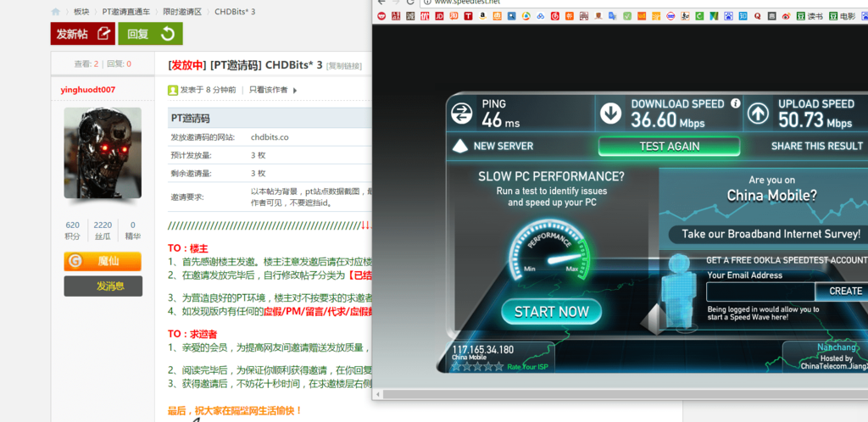The width and height of the screenshot is (868, 422).
Task: Open 限时邀请区 breadcrumb link
Action: click(182, 12)
